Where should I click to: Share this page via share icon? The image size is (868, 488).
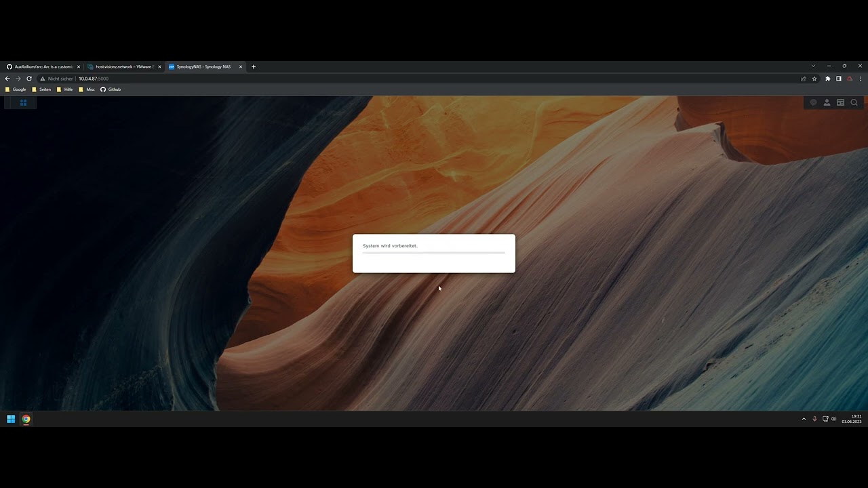click(804, 79)
